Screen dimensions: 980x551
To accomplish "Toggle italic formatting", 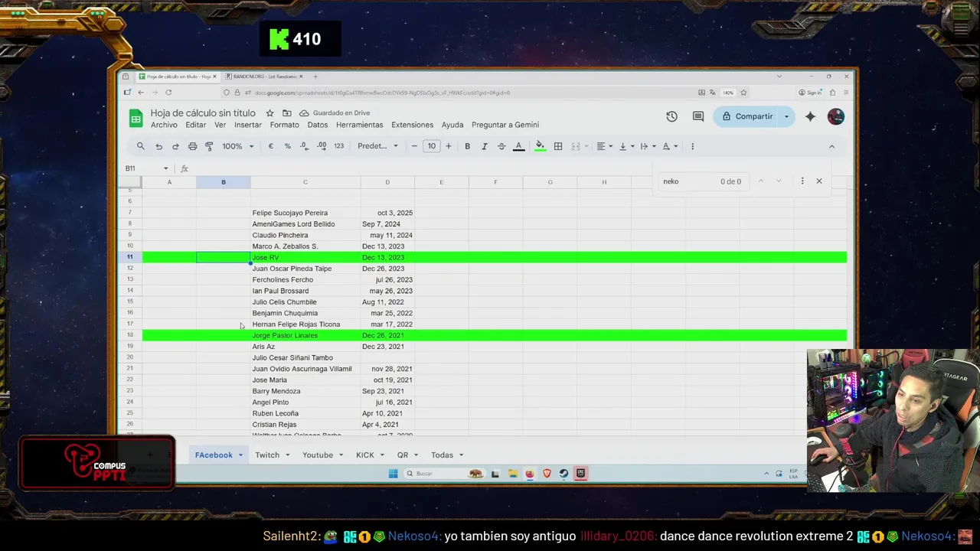I will (484, 146).
